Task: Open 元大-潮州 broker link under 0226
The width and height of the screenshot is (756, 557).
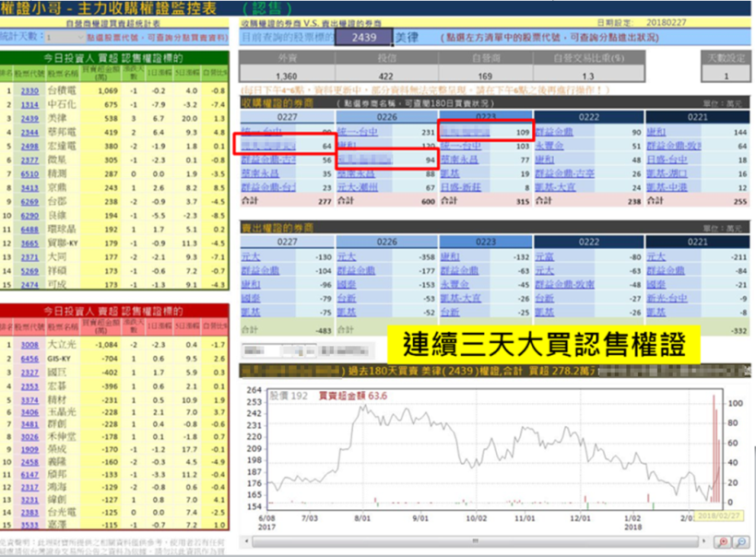Action: coord(358,187)
